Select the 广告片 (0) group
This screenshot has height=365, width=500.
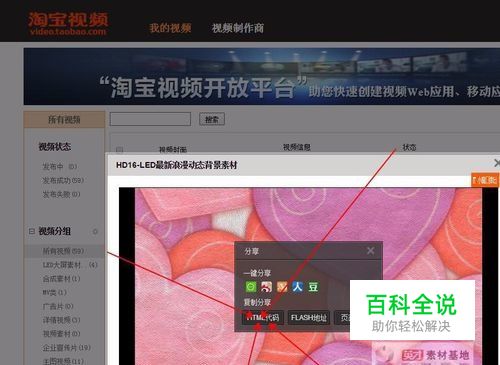(x=58, y=306)
